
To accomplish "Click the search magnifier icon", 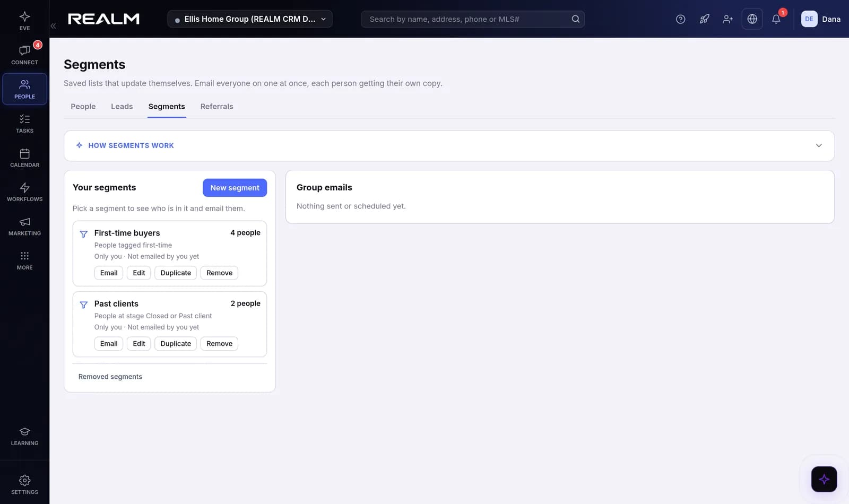I will point(575,19).
